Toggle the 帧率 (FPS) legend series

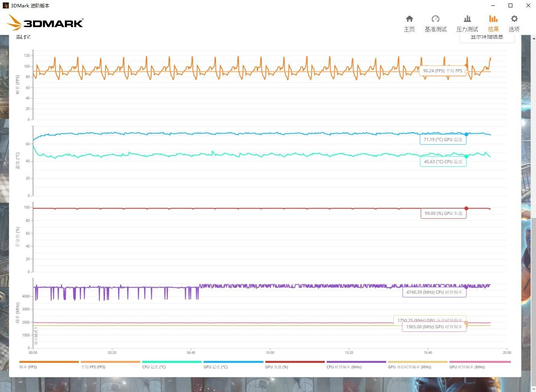(28, 367)
